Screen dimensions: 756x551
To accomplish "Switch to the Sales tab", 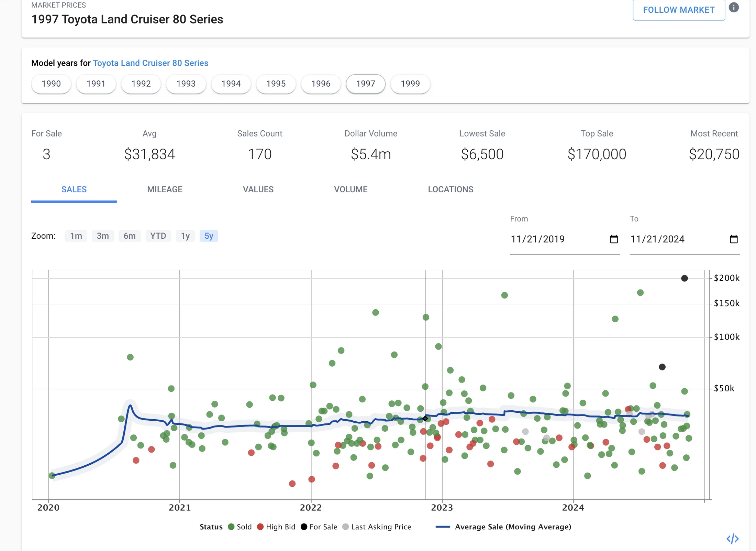I will pyautogui.click(x=74, y=189).
